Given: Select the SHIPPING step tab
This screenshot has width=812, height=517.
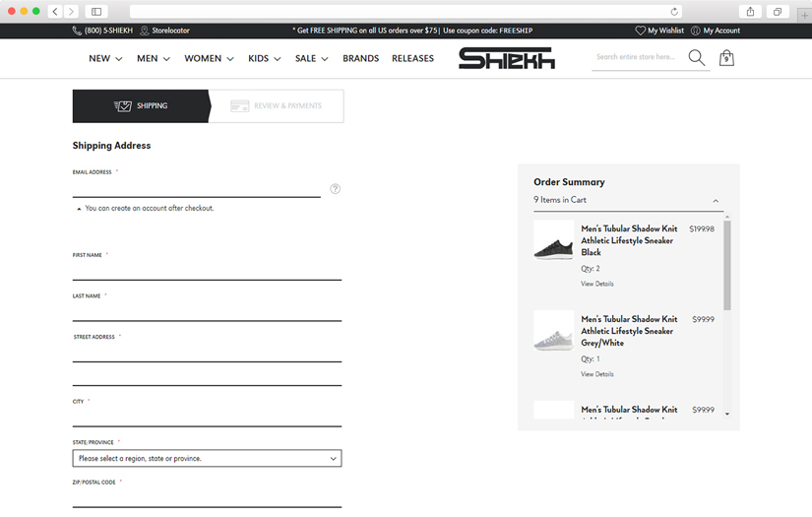Looking at the screenshot, I should (x=141, y=106).
